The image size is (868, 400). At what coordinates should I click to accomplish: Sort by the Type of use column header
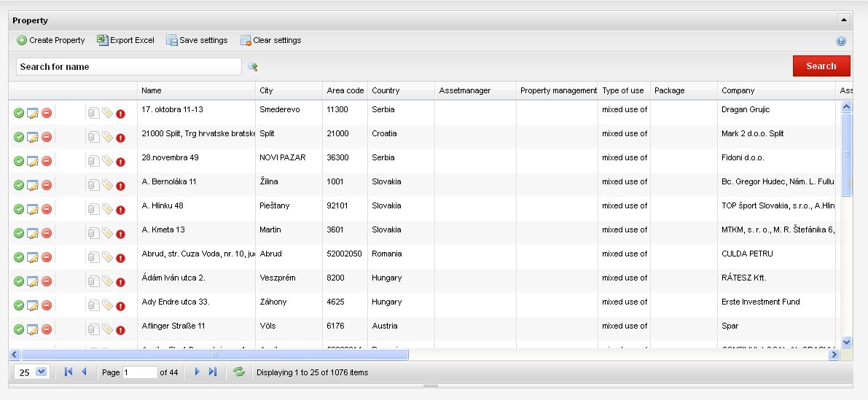point(624,91)
